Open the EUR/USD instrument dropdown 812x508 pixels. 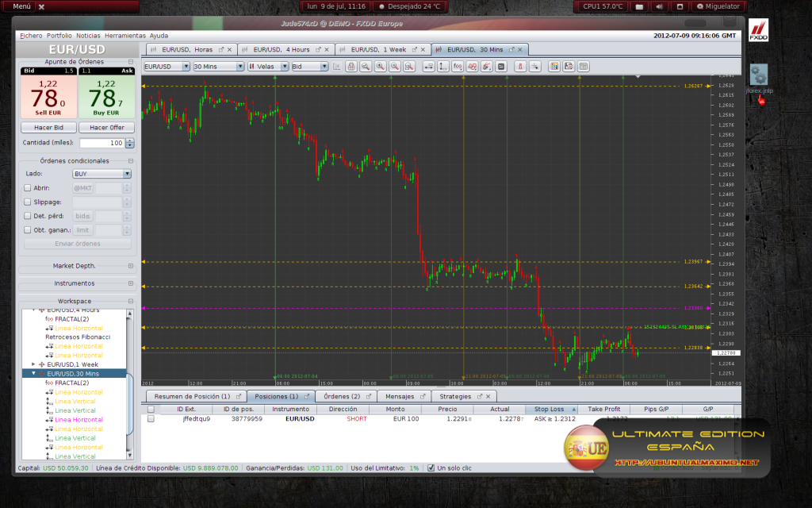pyautogui.click(x=167, y=67)
